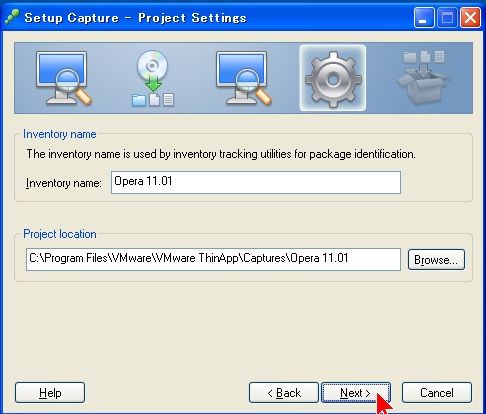Screen dimensions: 486x414
Task: Select the highlighted gear settings step icon
Action: pos(333,78)
